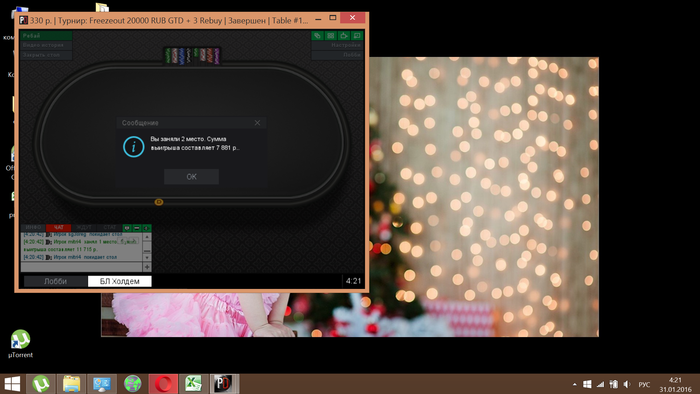700x394 pixels.
Task: Click the battery/power tray icon
Action: (x=614, y=384)
